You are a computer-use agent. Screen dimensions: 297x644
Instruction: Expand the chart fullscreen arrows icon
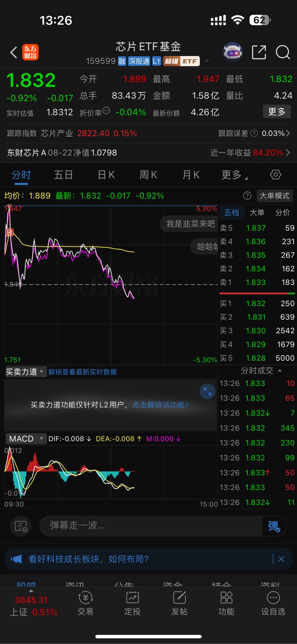coord(207,391)
